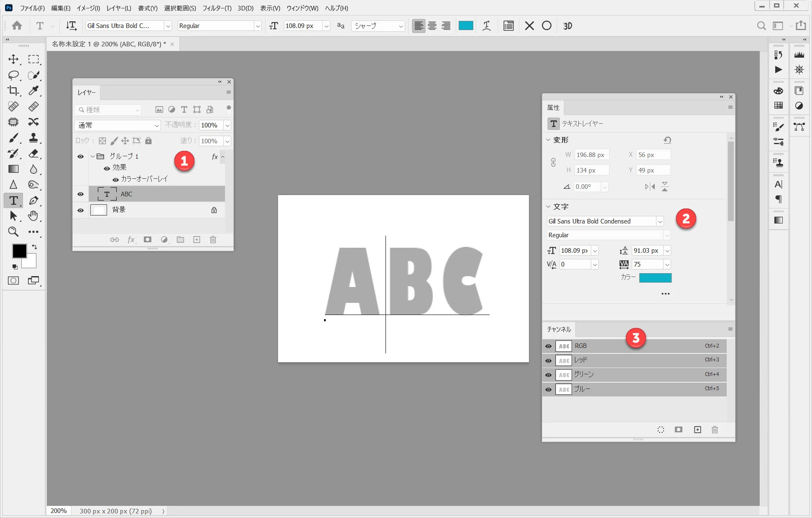Delete layer using the Layers panel trash icon
Image resolution: width=812 pixels, height=518 pixels.
pyautogui.click(x=213, y=239)
